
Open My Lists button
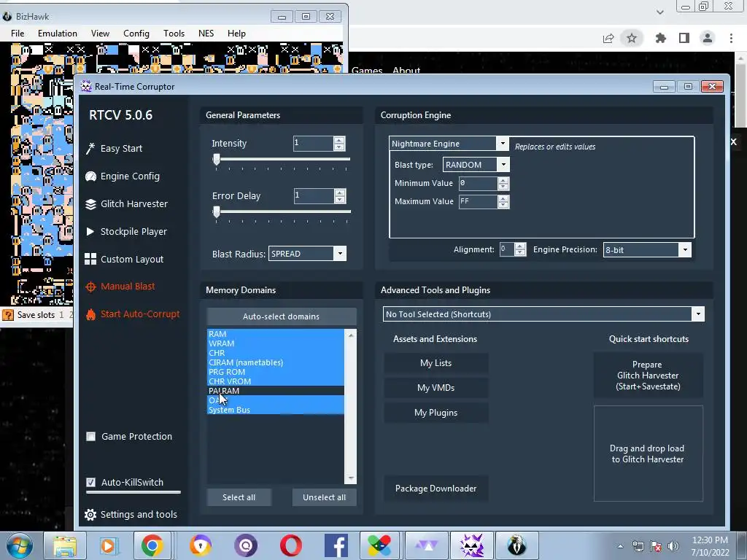coord(436,363)
